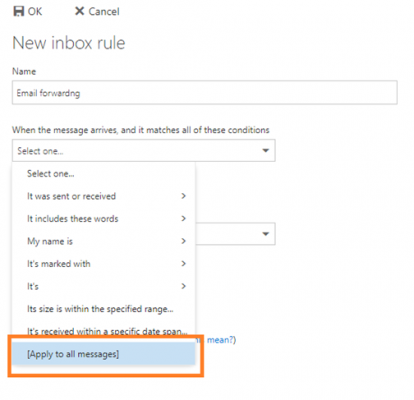This screenshot has width=414, height=400.
Task: Click the Cancel button text
Action: pos(104,12)
